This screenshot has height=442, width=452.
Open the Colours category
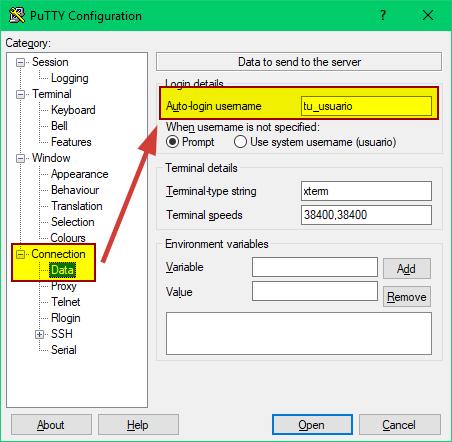[68, 238]
